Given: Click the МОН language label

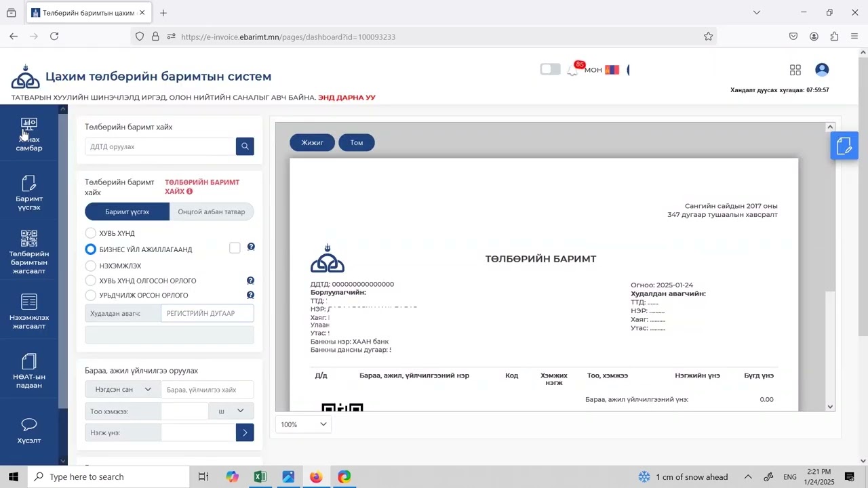Looking at the screenshot, I should pyautogui.click(x=593, y=70).
